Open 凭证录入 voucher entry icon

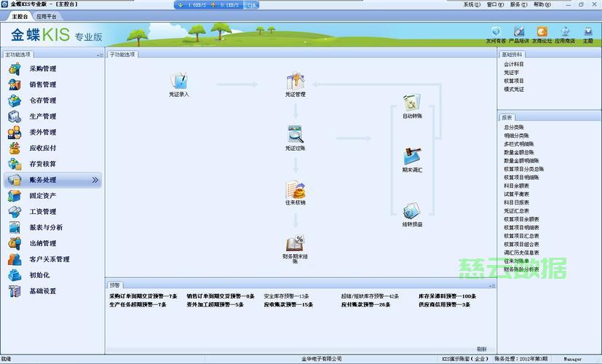179,81
